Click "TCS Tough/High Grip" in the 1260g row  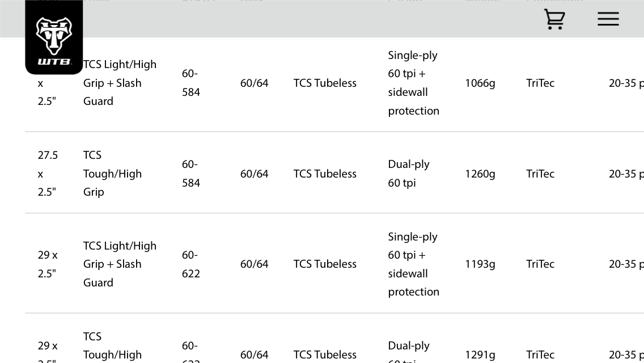click(112, 173)
